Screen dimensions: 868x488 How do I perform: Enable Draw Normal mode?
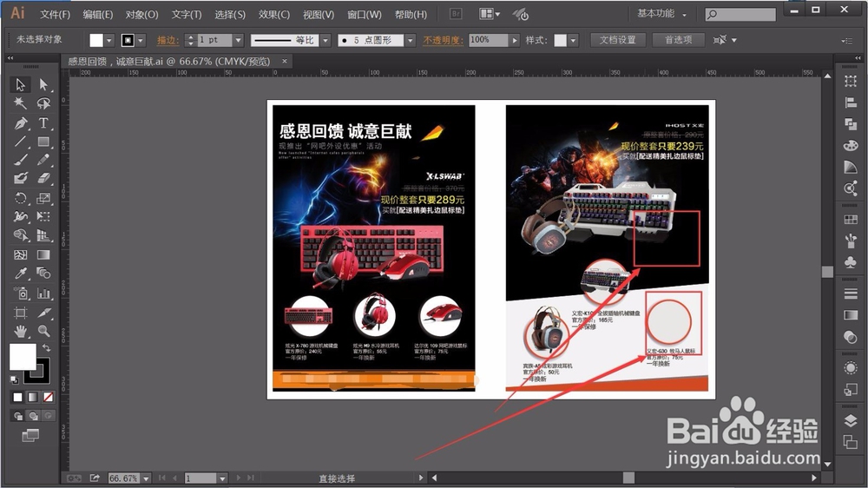click(x=17, y=415)
